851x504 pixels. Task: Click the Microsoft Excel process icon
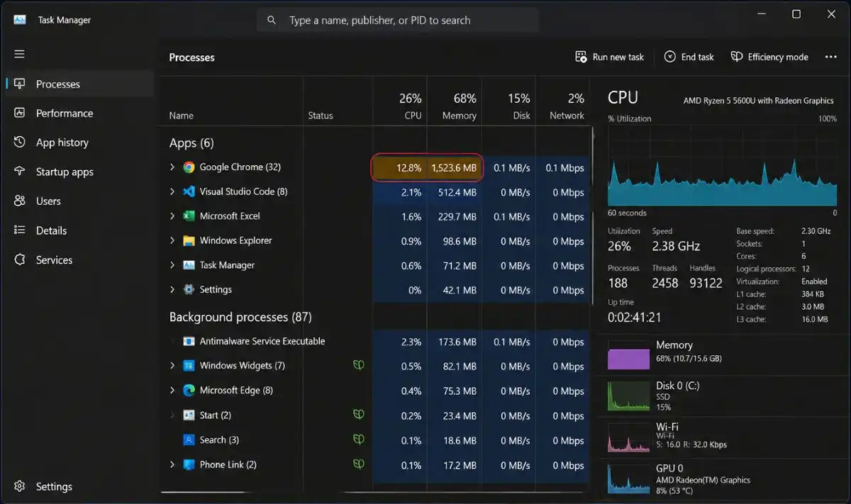(189, 216)
